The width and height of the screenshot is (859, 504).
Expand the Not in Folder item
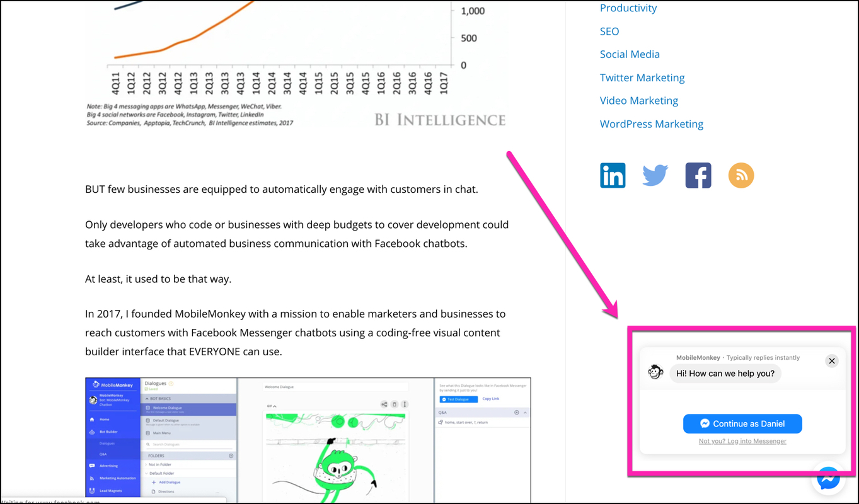tap(147, 464)
